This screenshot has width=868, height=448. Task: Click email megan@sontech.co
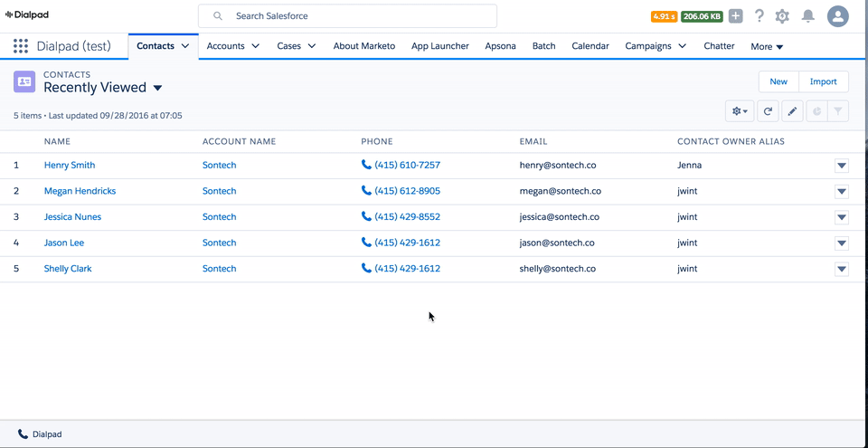tap(561, 191)
